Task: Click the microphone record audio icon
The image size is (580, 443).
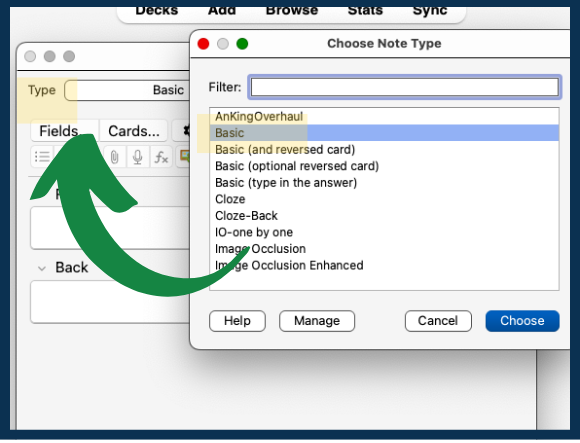Action: pos(138,157)
